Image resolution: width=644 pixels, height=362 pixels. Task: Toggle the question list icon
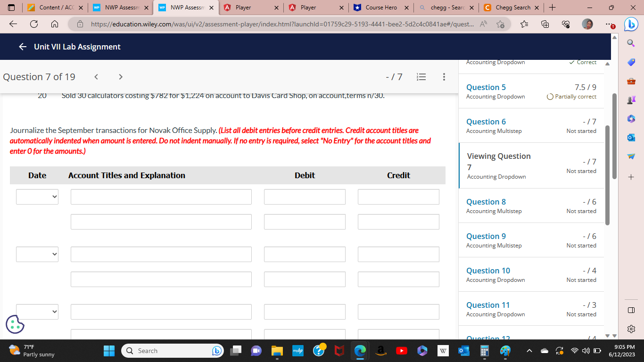tap(422, 77)
